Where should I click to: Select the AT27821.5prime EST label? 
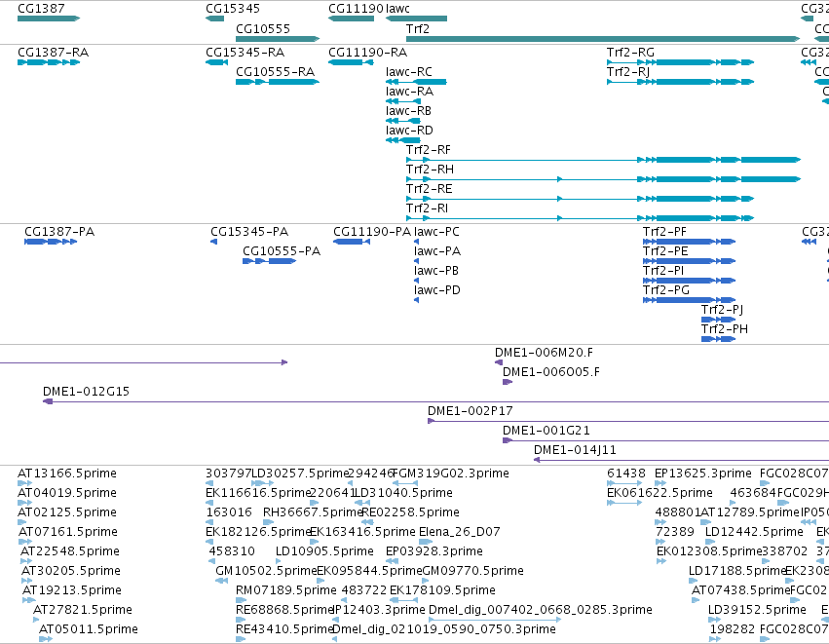[83, 610]
